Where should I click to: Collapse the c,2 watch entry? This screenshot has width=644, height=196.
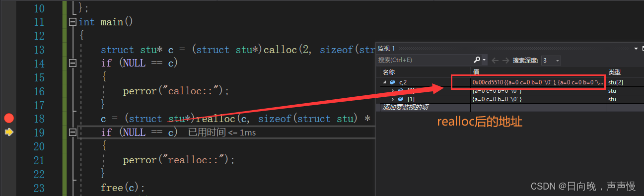click(x=384, y=82)
